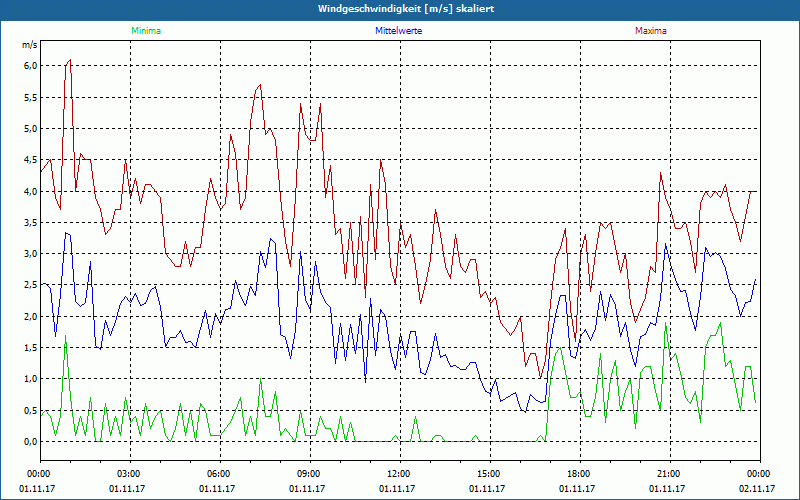Click the 09:00 time axis label
800x500 pixels.
coord(310,474)
